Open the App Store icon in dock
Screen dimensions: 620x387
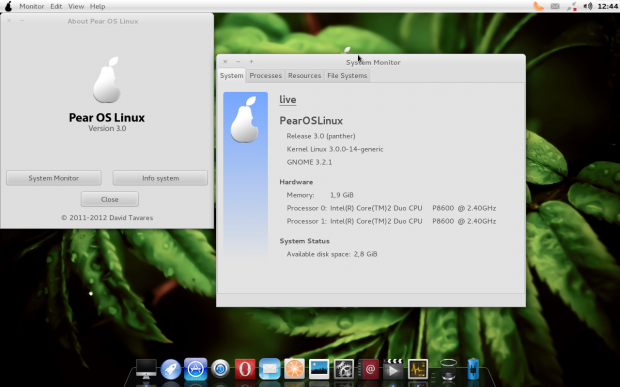[195, 369]
